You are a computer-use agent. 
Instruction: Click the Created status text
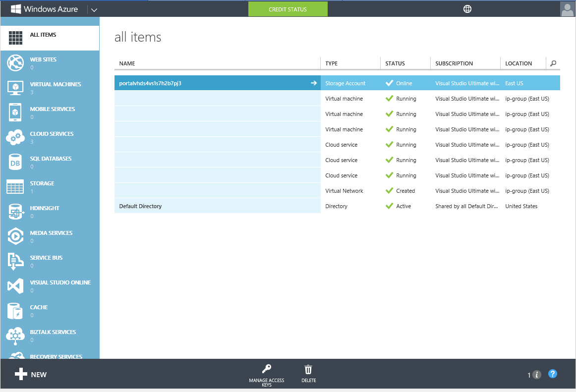405,191
